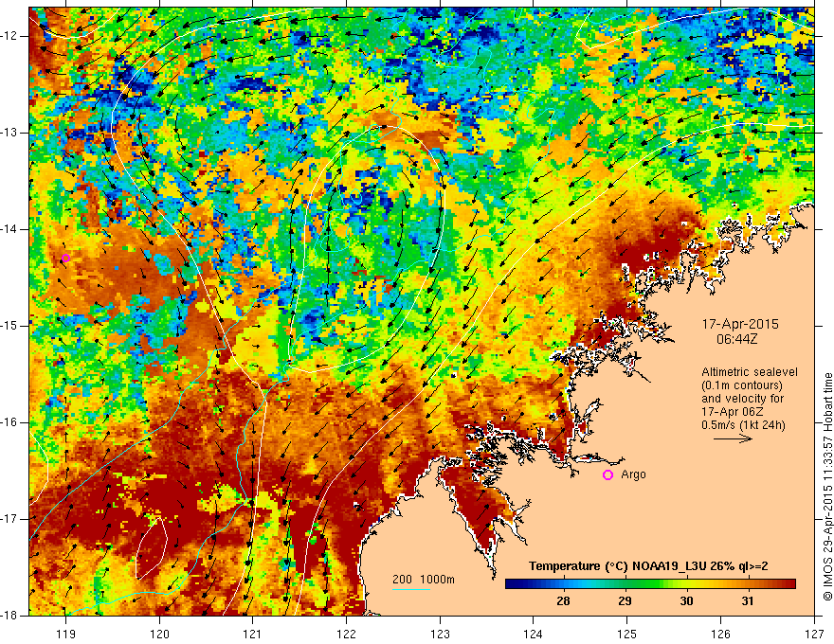Click the -17 latitude axis label
834x644 pixels.
[x=10, y=519]
